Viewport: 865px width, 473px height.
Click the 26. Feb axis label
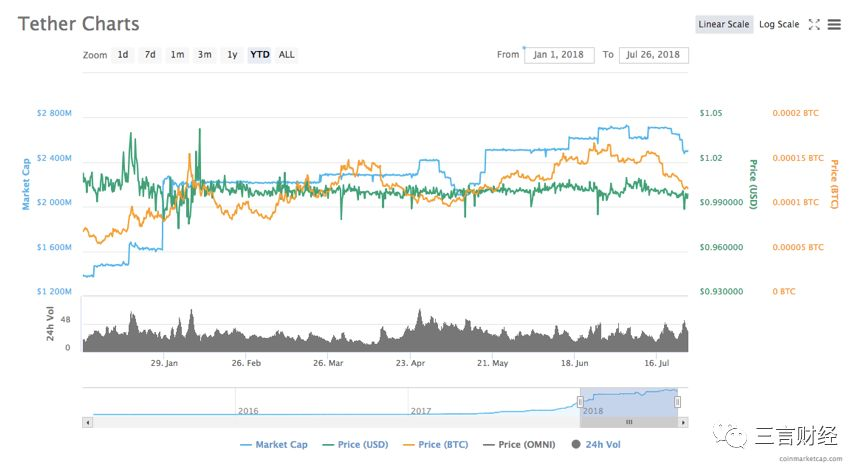pyautogui.click(x=246, y=363)
